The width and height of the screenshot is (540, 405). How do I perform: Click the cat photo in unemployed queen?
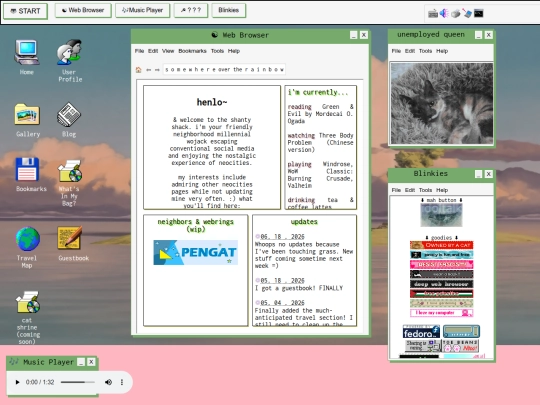(442, 103)
